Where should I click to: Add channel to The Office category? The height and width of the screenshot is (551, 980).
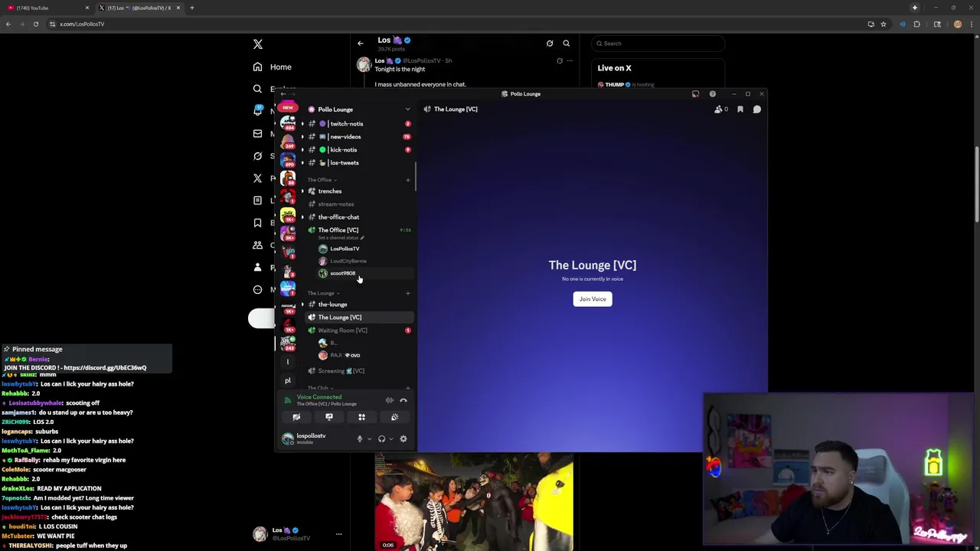tap(407, 180)
